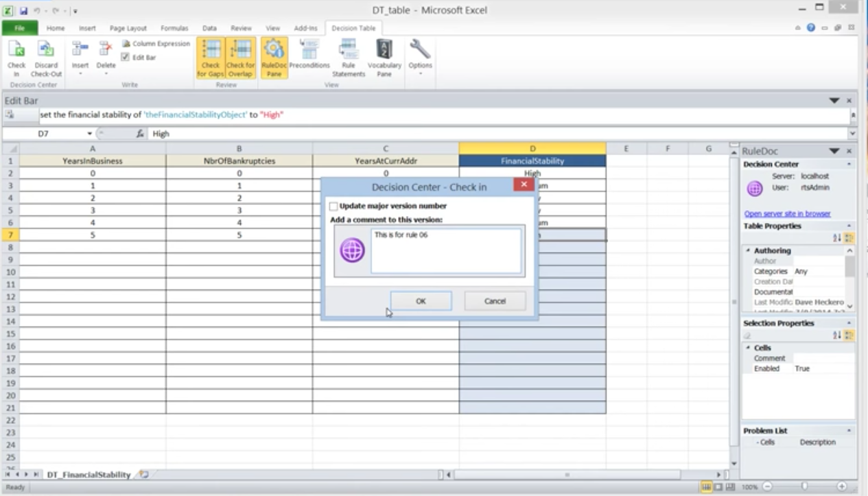Image resolution: width=868 pixels, height=496 pixels.
Task: Confirm check-in with OK button
Action: click(421, 301)
